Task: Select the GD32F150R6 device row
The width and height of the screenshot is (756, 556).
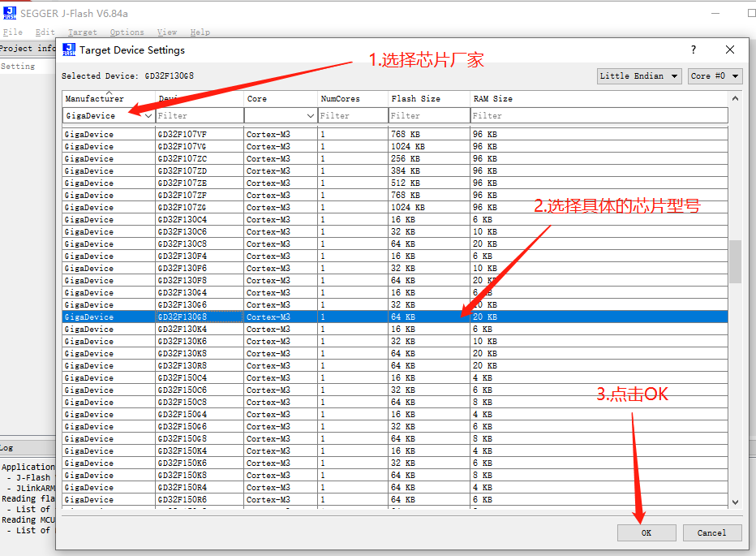Action: pos(395,499)
